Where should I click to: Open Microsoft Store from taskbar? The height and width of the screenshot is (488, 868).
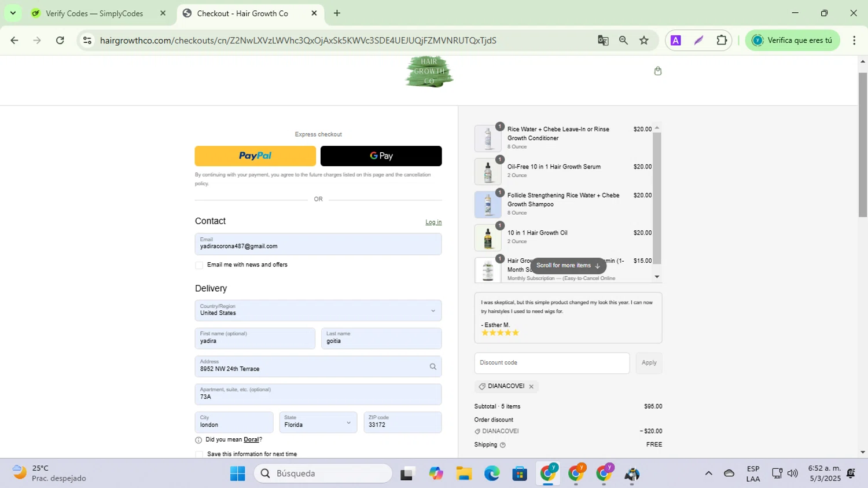pyautogui.click(x=520, y=474)
